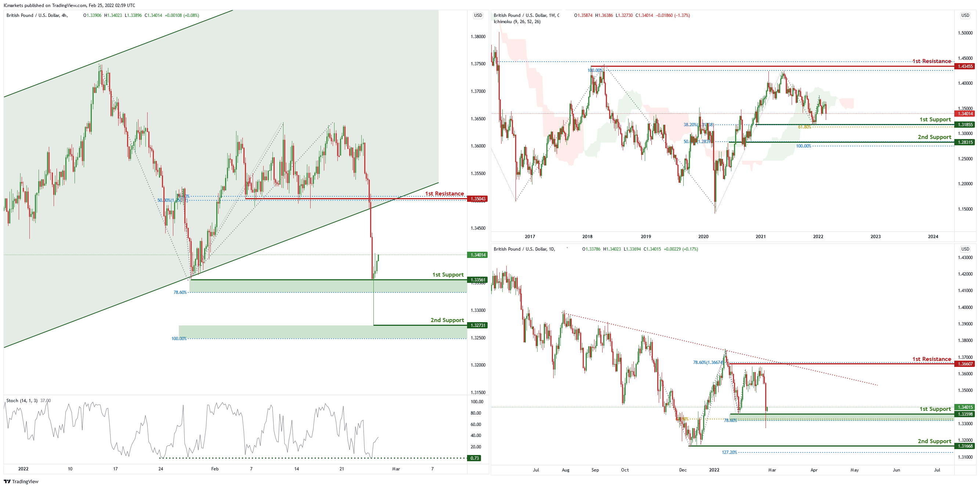
Task: Click the 1.28315 weekly second support tag
Action: (965, 142)
